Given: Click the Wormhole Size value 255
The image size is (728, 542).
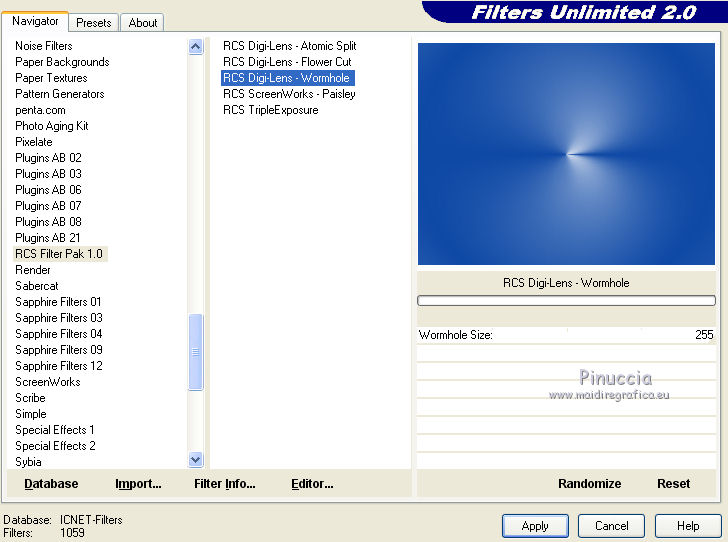Looking at the screenshot, I should point(704,335).
